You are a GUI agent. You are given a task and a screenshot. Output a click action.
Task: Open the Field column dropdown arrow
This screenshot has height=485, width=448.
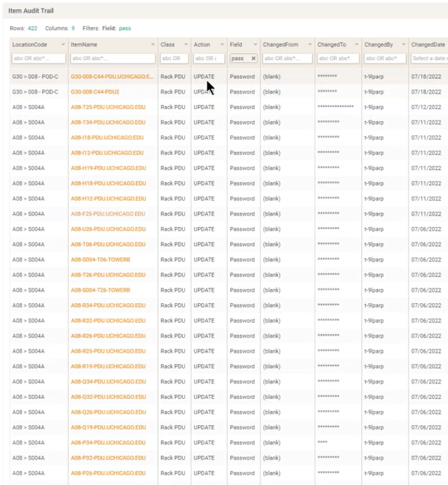pos(255,44)
